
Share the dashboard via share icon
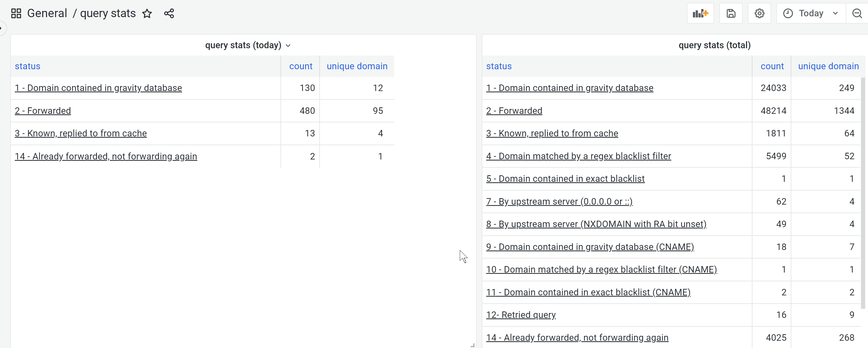point(169,13)
